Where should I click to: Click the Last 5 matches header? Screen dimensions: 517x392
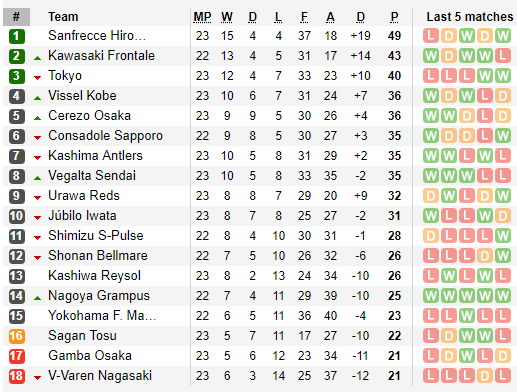click(x=470, y=17)
